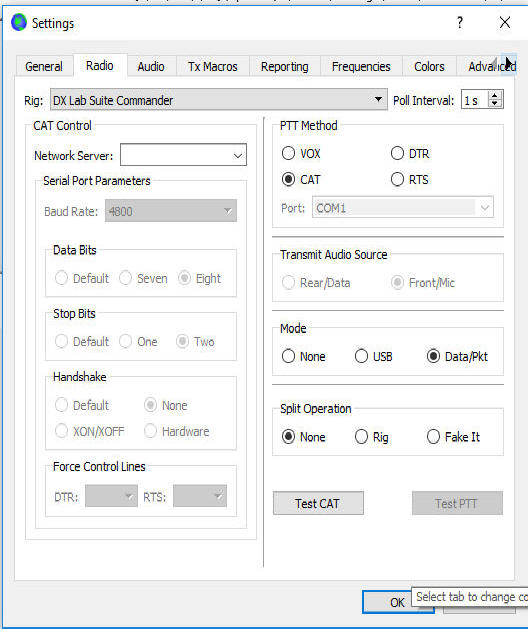Decrease Poll Interval with down arrow
528x629 pixels.
click(495, 103)
